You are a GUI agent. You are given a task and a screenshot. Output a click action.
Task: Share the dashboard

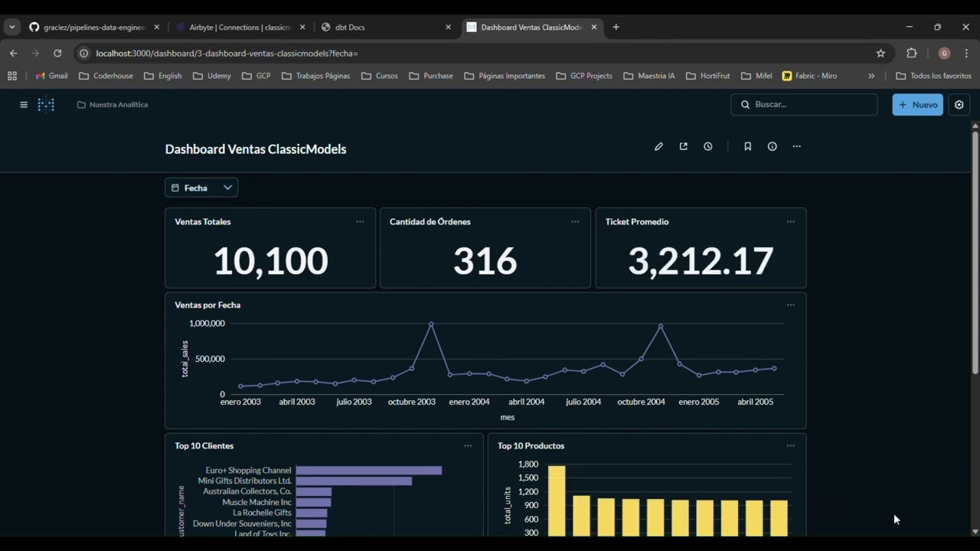[683, 146]
